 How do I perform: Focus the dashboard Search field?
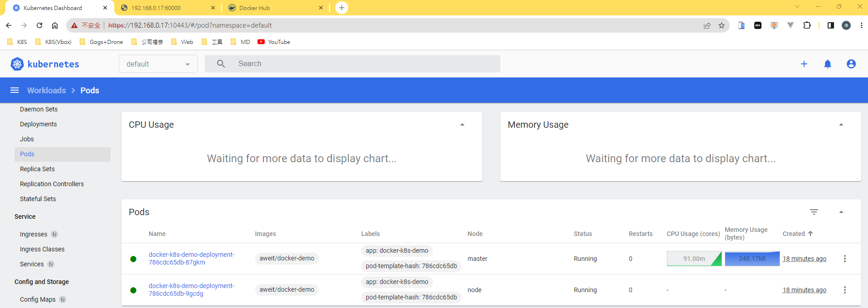[x=353, y=64]
